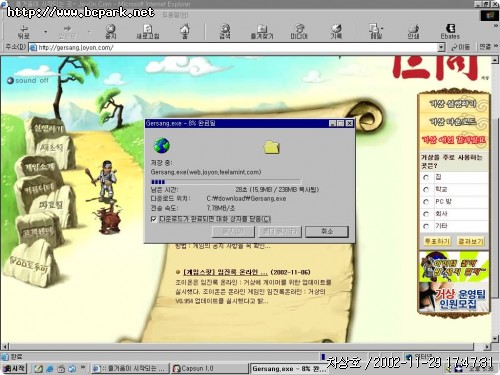Open the 고객센터 stone menu item
500x375 pixels.
click(38, 231)
